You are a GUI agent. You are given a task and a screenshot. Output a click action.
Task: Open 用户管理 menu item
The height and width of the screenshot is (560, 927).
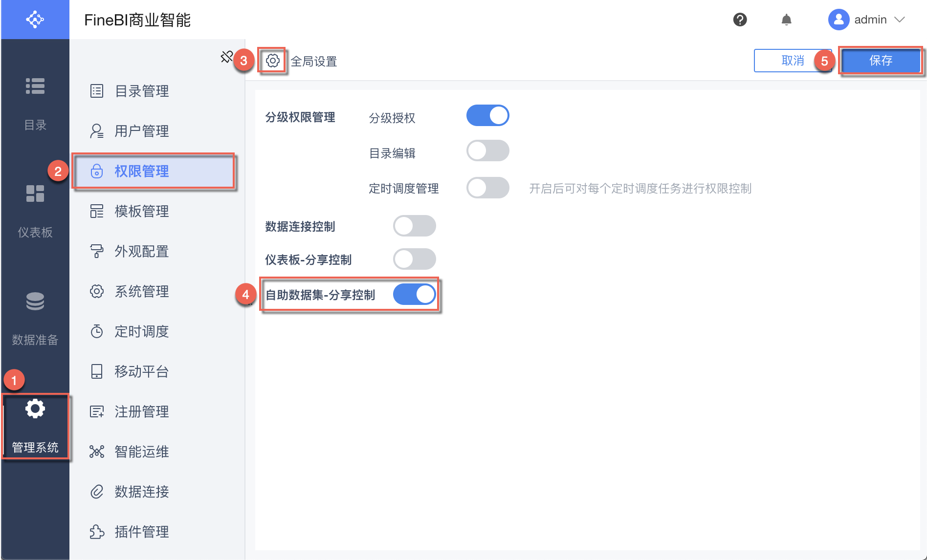[142, 131]
